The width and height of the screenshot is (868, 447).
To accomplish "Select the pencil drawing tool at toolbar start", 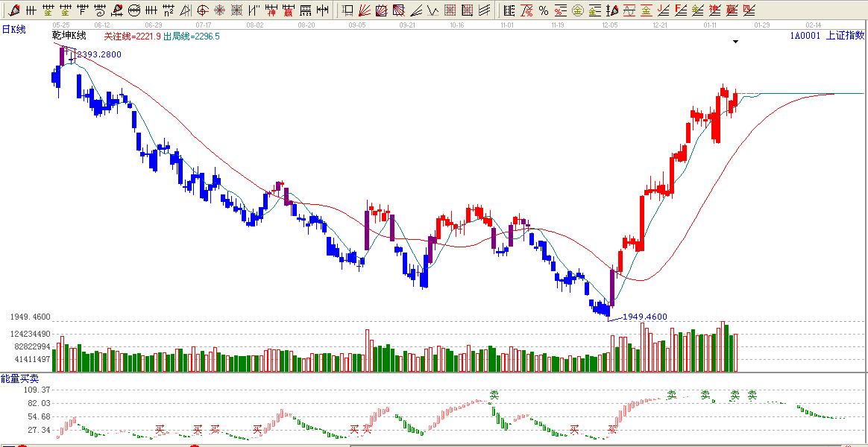I will [13, 10].
